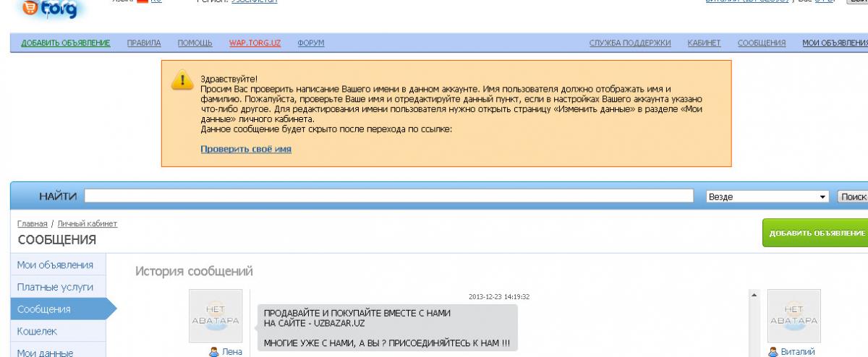
Task: Expand the 'Везде' search category dropdown
Action: [822, 197]
